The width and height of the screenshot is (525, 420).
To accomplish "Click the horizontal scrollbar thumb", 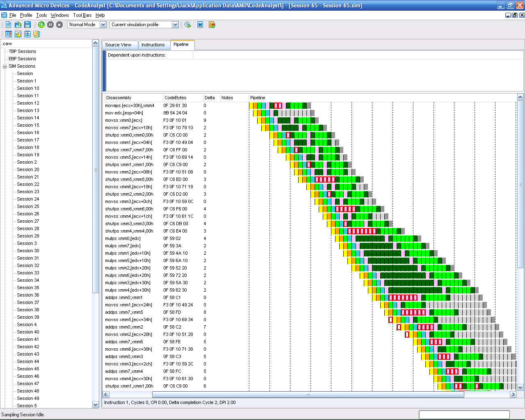I will coord(308,395).
